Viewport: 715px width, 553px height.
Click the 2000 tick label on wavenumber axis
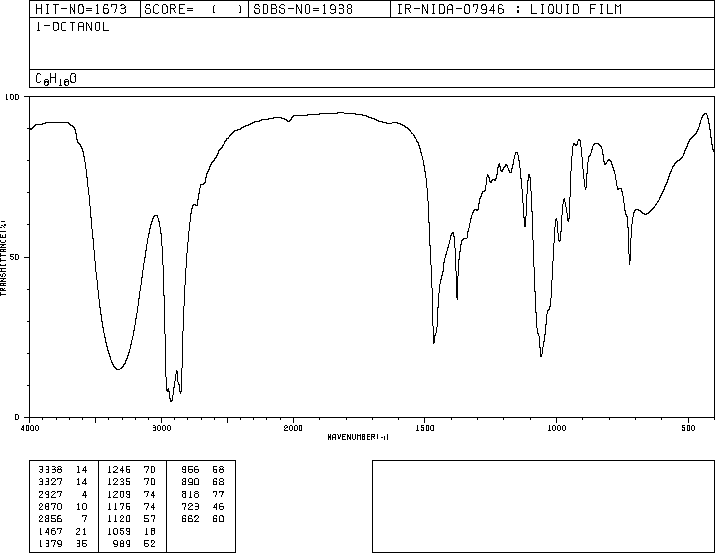(293, 428)
